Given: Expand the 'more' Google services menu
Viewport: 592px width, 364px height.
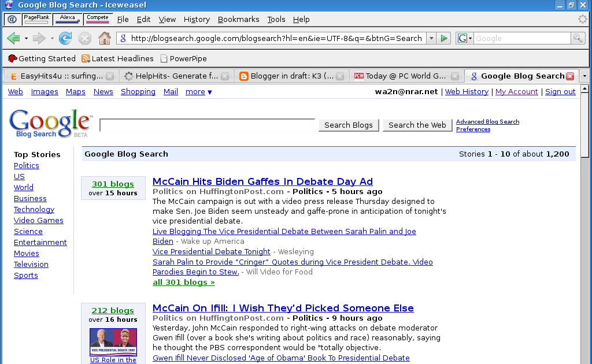Looking at the screenshot, I should [198, 92].
